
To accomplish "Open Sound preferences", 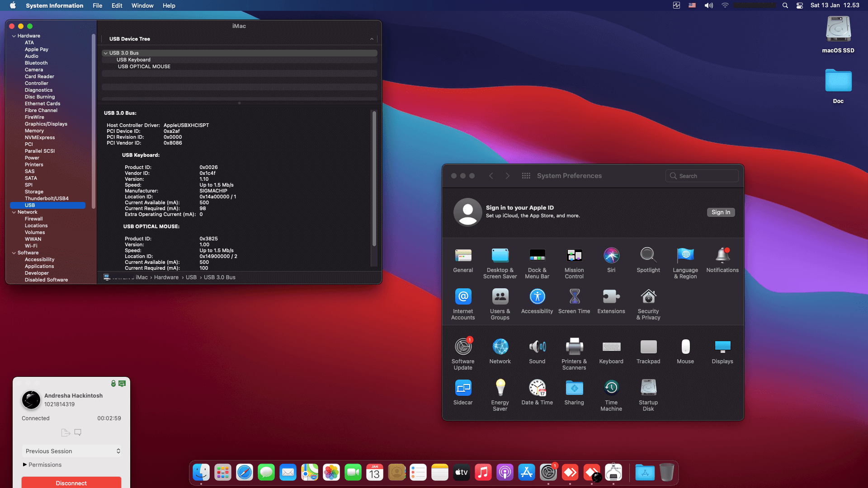I will point(537,352).
